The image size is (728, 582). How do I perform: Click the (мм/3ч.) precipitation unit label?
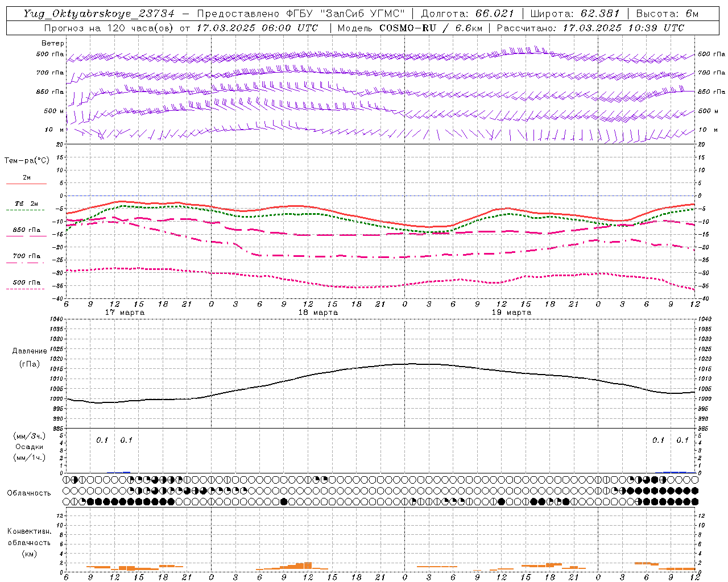point(30,436)
